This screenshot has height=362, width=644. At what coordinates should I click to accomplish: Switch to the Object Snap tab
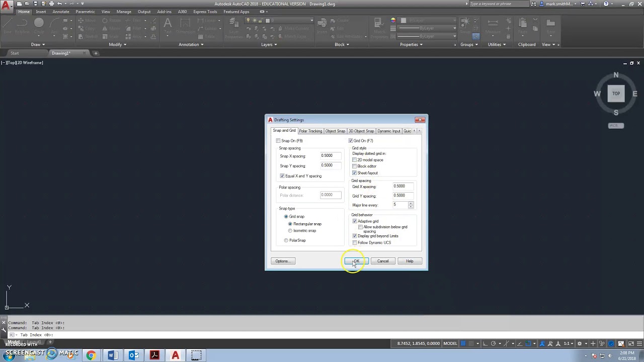(335, 131)
